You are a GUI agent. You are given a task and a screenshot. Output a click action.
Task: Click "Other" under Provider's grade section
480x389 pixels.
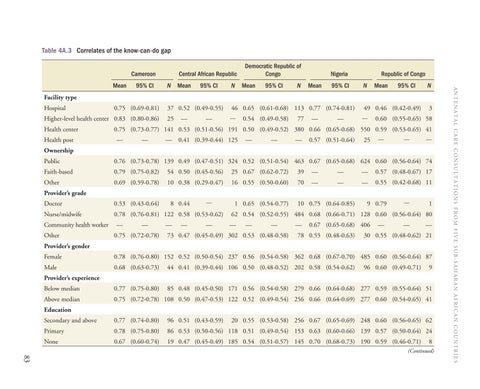click(x=51, y=236)
